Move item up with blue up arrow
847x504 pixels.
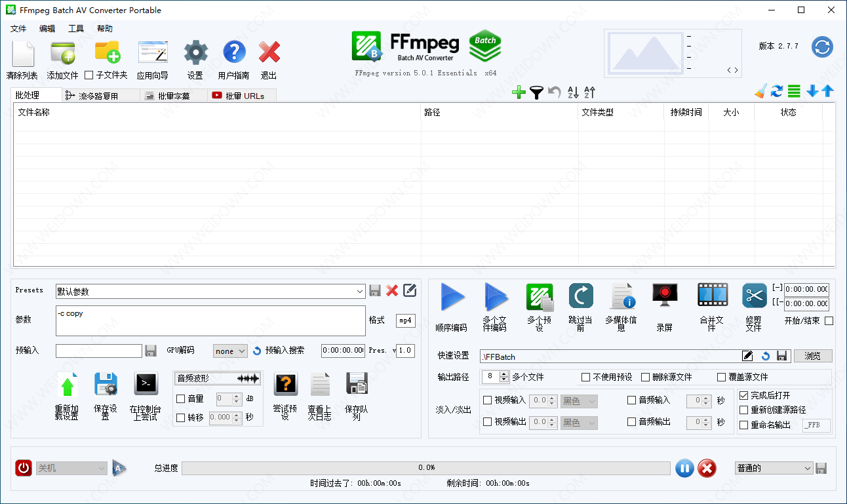pos(828,92)
